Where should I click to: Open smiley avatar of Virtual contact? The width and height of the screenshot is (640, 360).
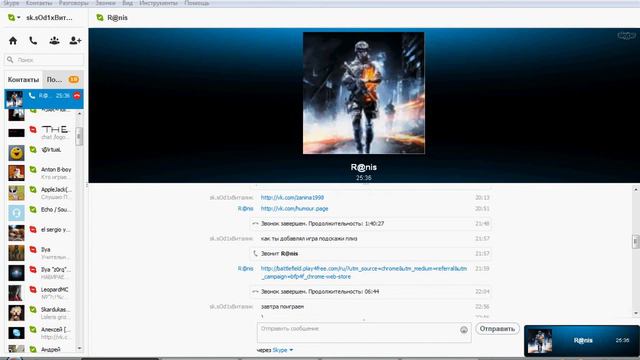point(16,153)
